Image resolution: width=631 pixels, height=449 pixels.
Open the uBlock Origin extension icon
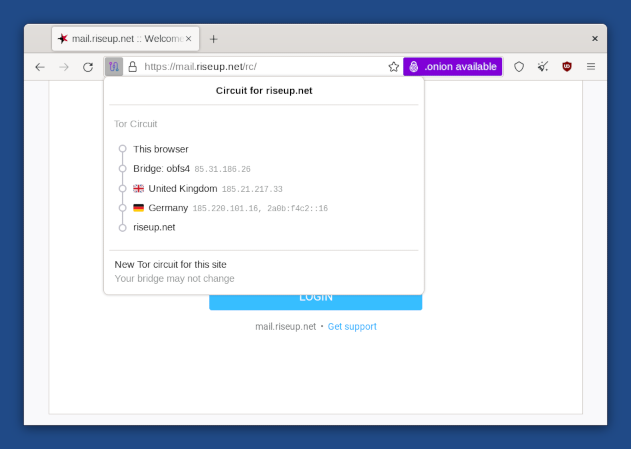point(567,67)
